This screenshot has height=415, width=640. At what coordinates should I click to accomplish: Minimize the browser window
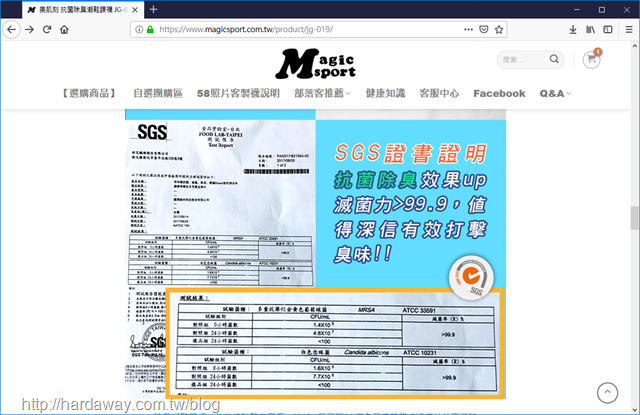(577, 9)
